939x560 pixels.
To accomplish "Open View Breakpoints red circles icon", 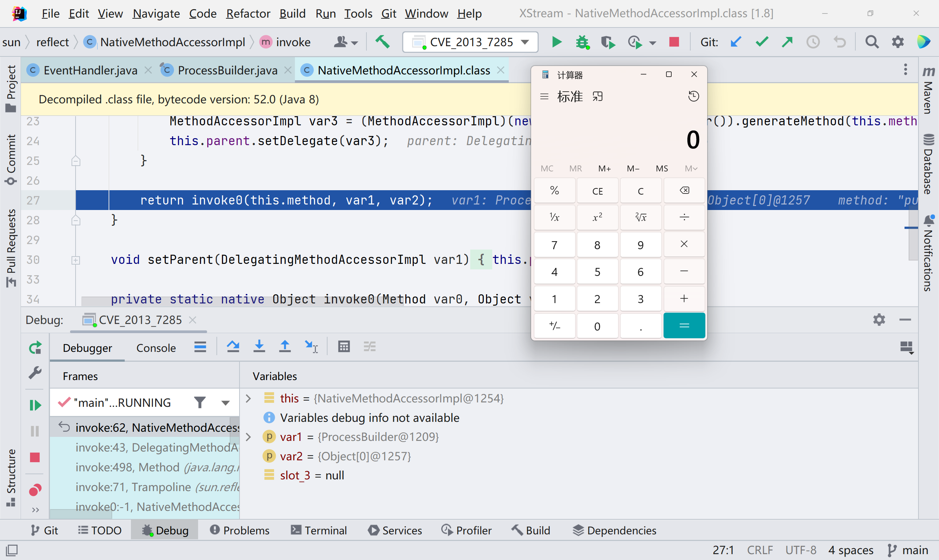I will coord(35,490).
